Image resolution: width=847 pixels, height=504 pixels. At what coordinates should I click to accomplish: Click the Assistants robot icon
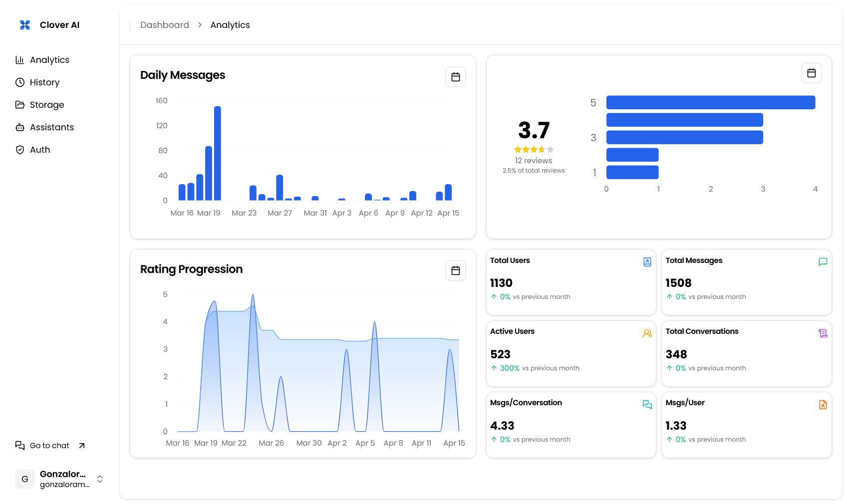[x=20, y=127]
